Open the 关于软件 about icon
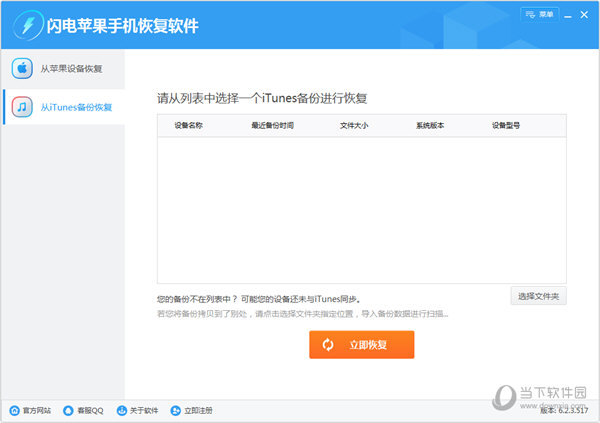The height and width of the screenshot is (423, 600). click(122, 410)
